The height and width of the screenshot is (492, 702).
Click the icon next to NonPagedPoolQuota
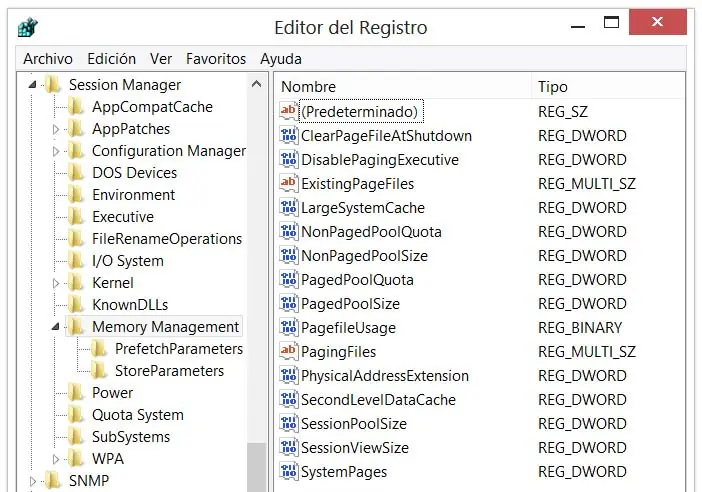pos(289,231)
